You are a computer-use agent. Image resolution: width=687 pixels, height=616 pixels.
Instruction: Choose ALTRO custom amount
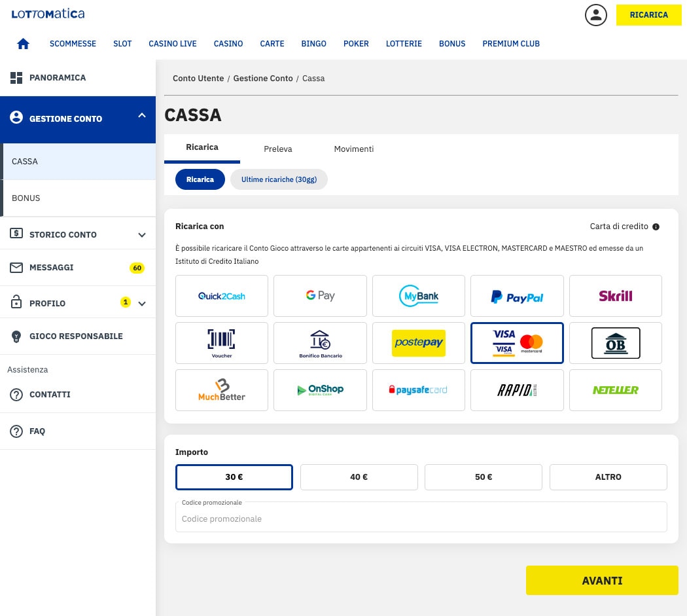[x=608, y=477]
